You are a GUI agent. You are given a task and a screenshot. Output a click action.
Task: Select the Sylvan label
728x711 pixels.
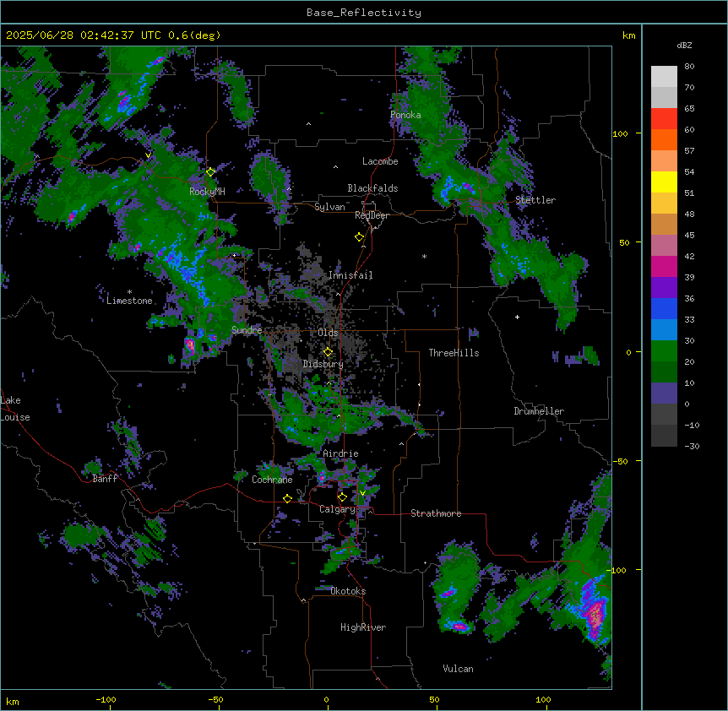[329, 207]
